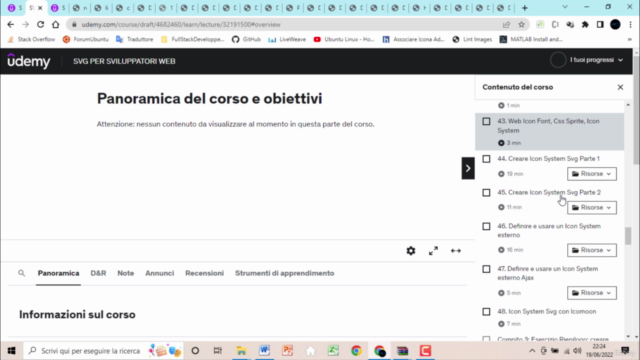Switch to the Recensioni tab

click(204, 273)
